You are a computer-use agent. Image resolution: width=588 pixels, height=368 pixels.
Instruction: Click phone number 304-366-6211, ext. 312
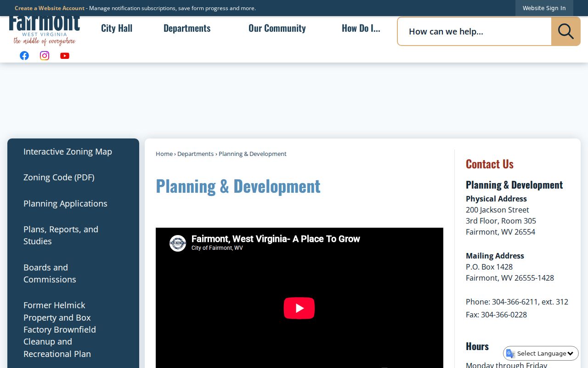pyautogui.click(x=530, y=302)
